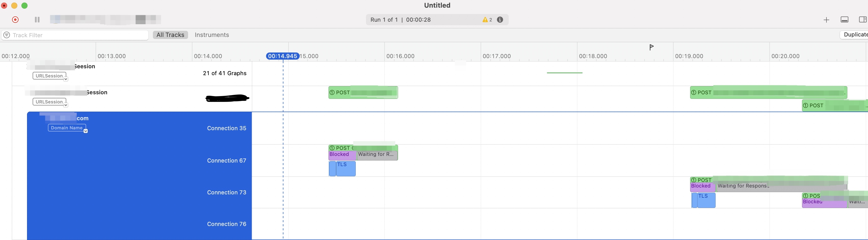868x240 pixels.
Task: Select the All Tracks tab
Action: (x=170, y=35)
